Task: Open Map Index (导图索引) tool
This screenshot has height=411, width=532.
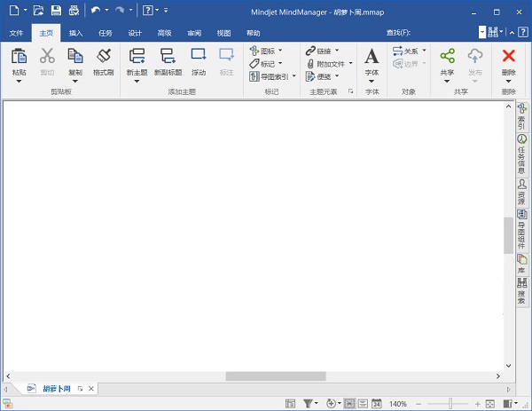Action: [254, 76]
